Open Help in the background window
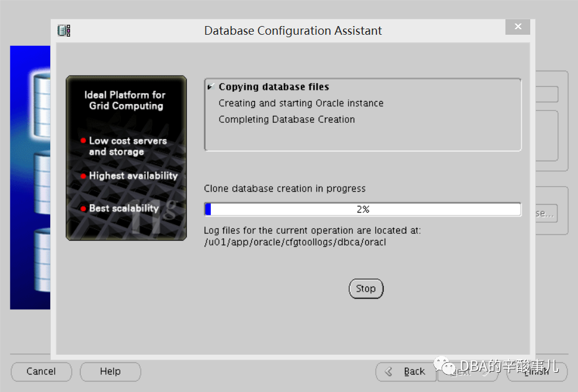The image size is (578, 392). [x=110, y=372]
